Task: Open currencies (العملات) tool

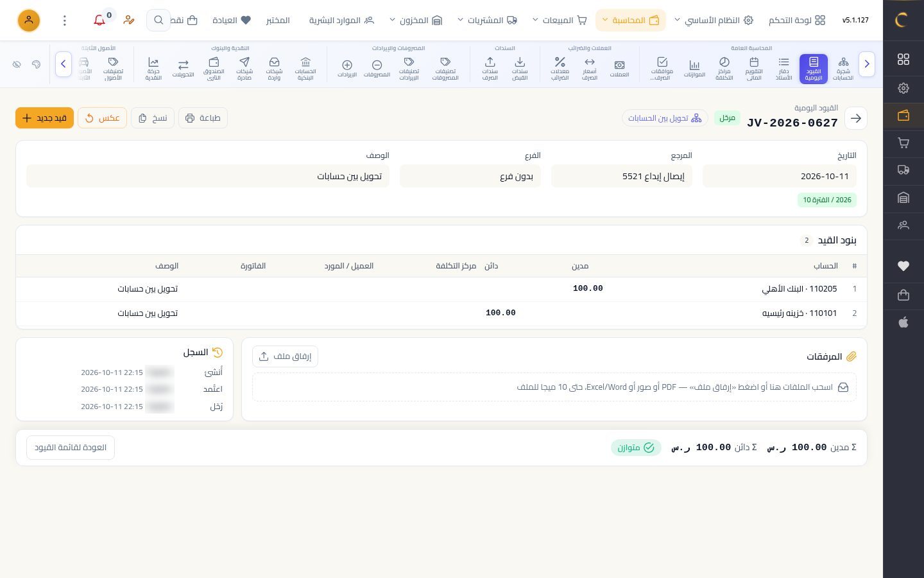Action: click(x=619, y=68)
